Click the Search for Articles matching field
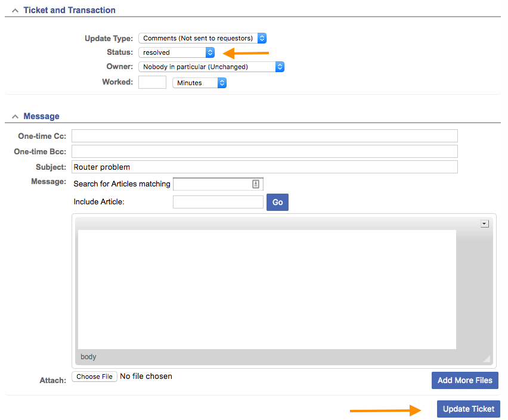508x420 pixels. pos(212,184)
